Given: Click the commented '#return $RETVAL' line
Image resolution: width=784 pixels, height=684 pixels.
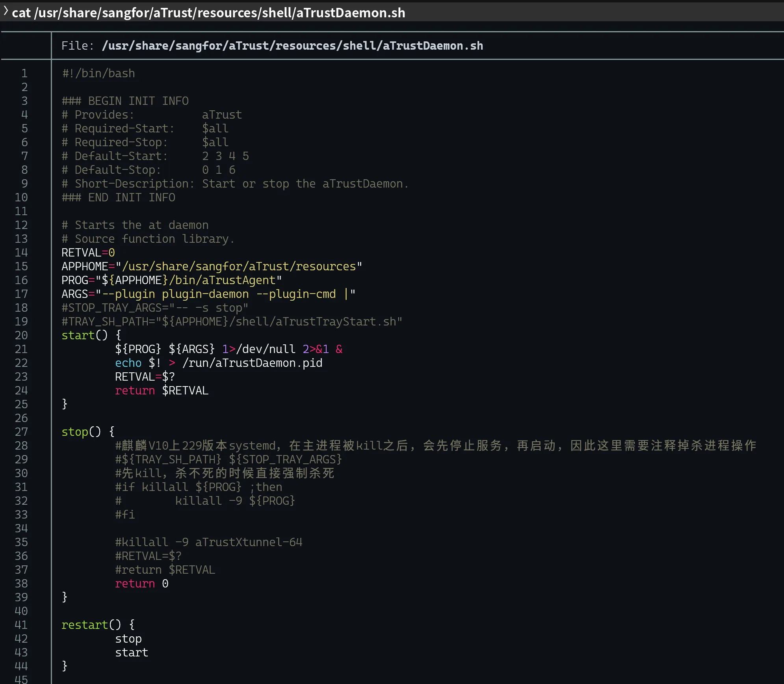Looking at the screenshot, I should 165,570.
